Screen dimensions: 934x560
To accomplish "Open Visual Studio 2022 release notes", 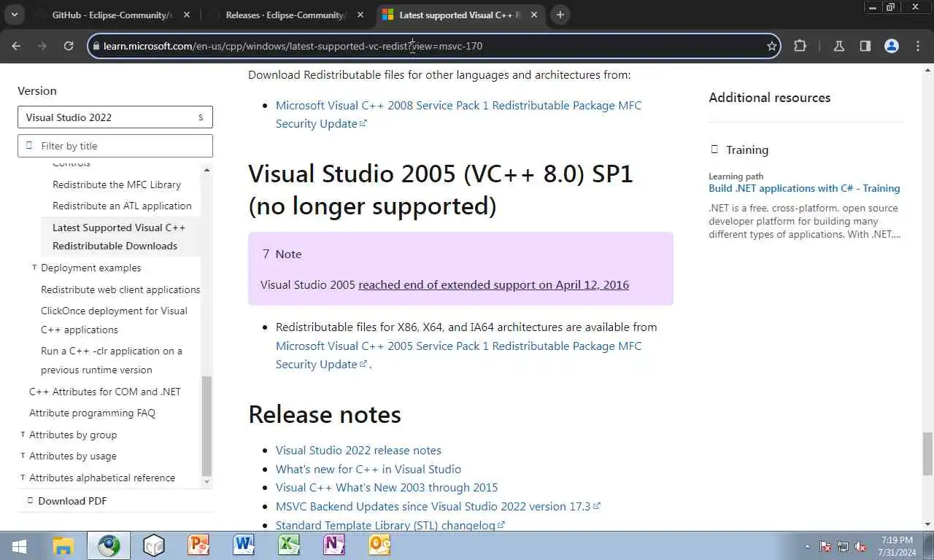I will [358, 450].
